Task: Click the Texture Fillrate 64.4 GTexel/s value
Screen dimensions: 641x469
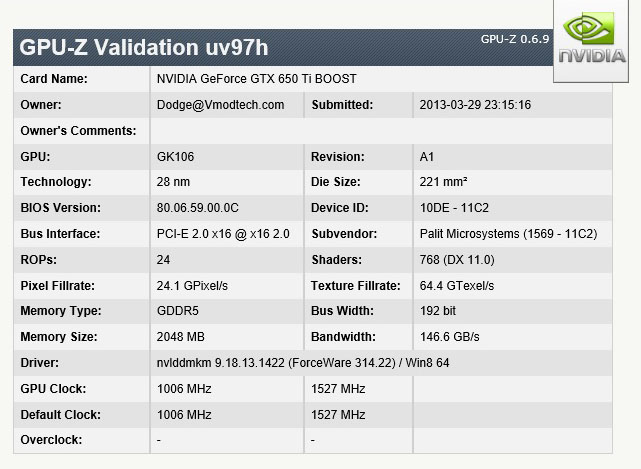Action: (460, 286)
